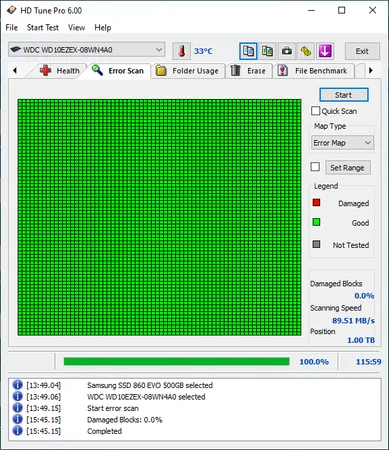Click the green Good legend swatch
Image resolution: width=389 pixels, height=450 pixels.
316,222
